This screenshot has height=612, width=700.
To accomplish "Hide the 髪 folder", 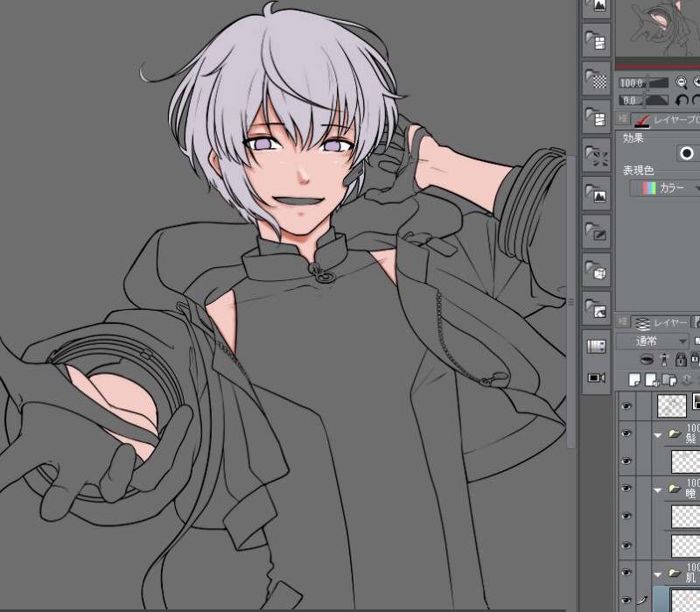I will click(626, 433).
